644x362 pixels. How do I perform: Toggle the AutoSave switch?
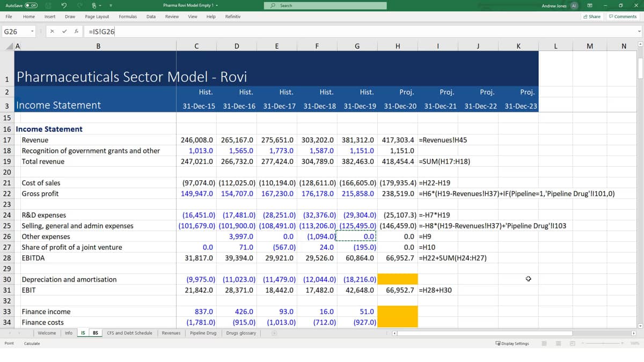tap(31, 6)
